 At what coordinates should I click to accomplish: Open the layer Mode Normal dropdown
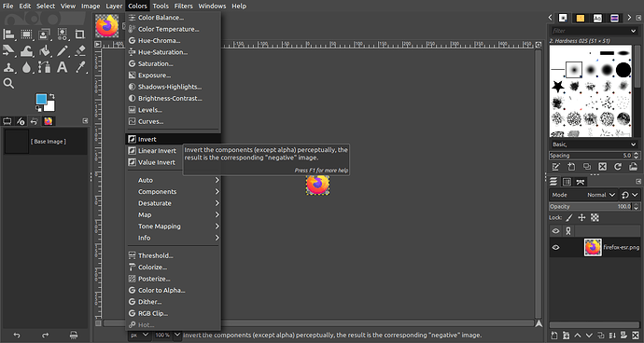click(x=583, y=195)
